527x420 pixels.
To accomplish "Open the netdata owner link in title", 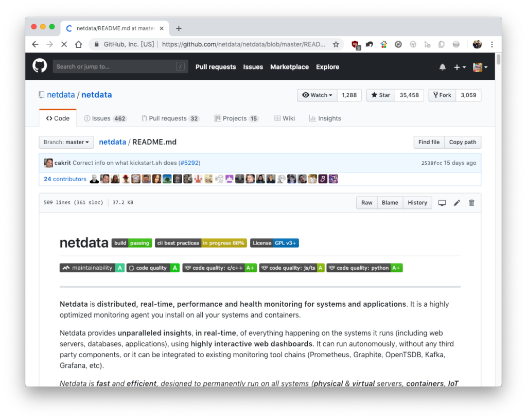I will pos(61,95).
